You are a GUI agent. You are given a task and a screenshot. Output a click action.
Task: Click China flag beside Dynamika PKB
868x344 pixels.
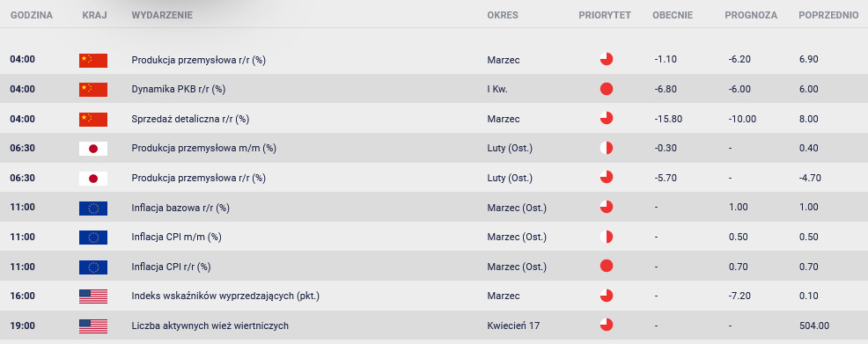[x=93, y=90]
